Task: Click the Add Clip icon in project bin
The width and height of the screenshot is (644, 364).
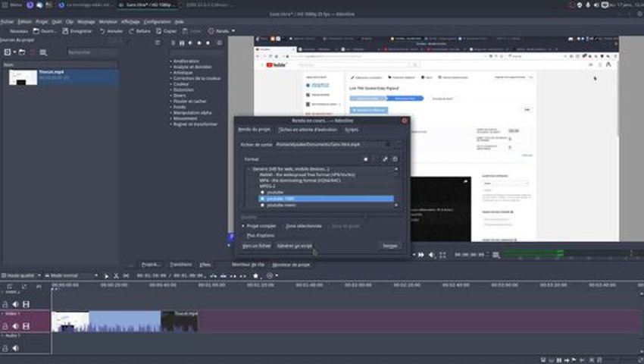Action: (x=8, y=52)
